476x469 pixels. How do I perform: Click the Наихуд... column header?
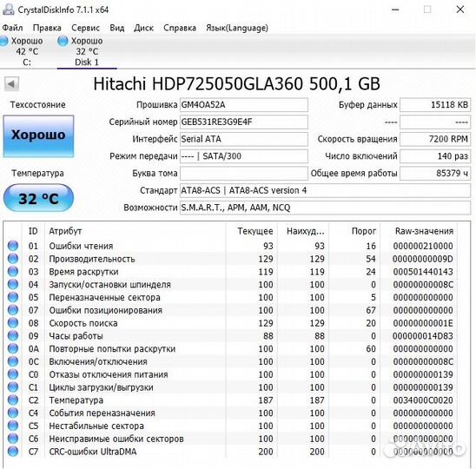point(303,231)
